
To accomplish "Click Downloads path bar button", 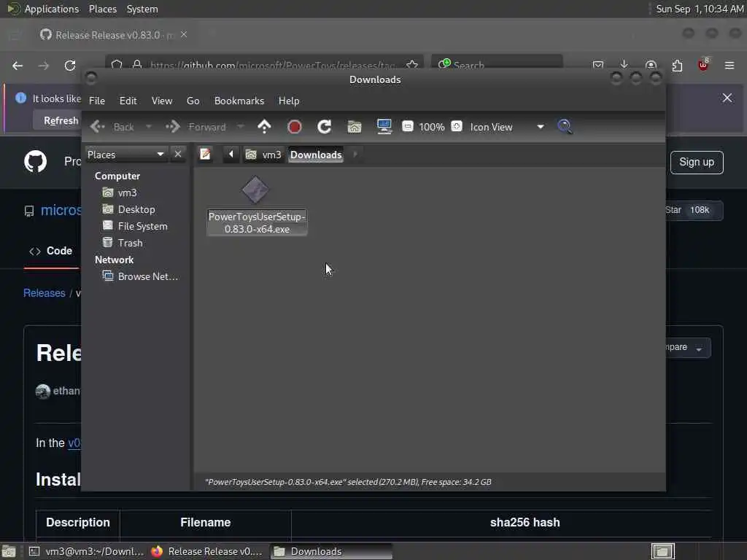I will [316, 155].
